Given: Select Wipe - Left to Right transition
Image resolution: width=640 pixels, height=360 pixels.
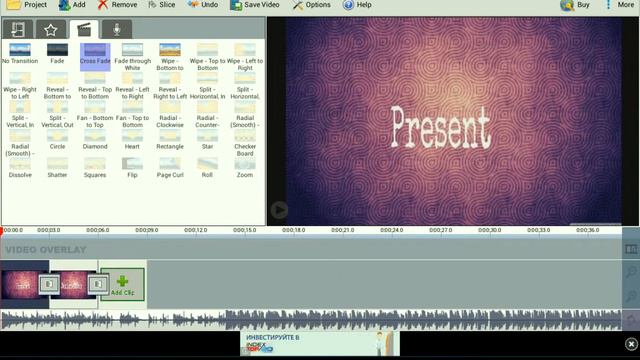Looking at the screenshot, I should tap(245, 57).
